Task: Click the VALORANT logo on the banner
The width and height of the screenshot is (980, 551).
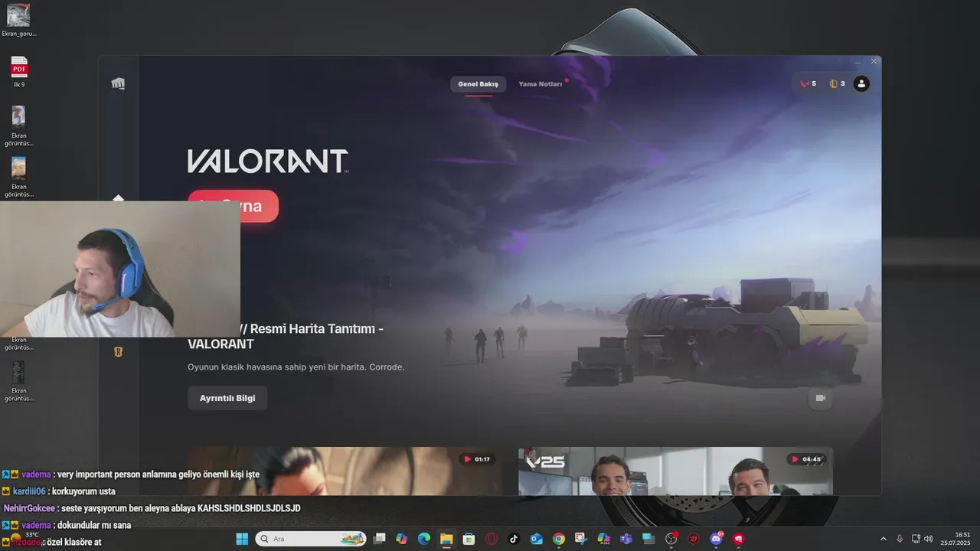Action: [268, 161]
